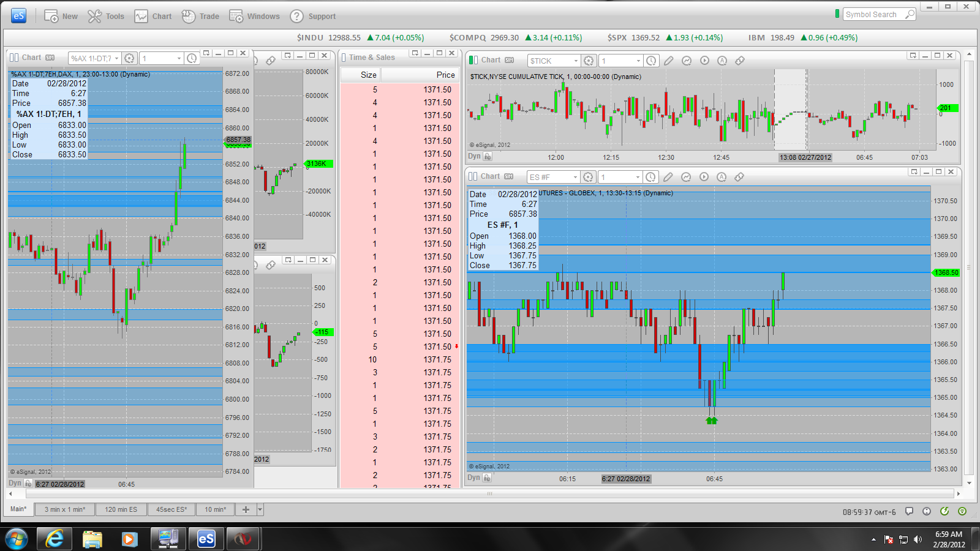The image size is (980, 551).
Task: Open the window options dropdown of $TICK chart
Action: (x=913, y=55)
